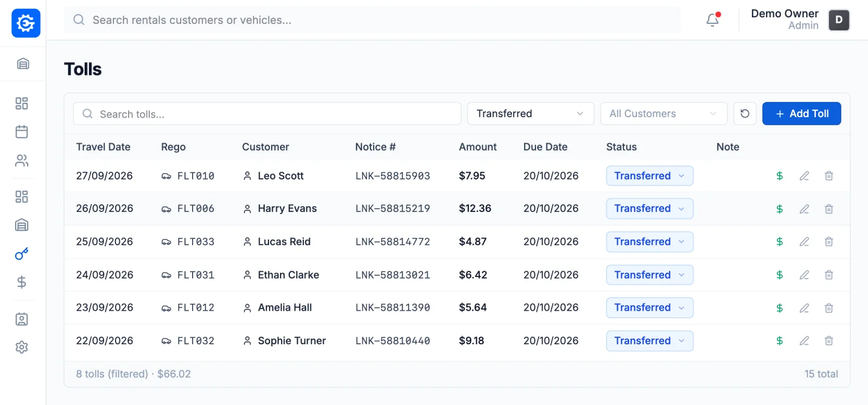Select the key icon in the sidebar

pos(22,254)
